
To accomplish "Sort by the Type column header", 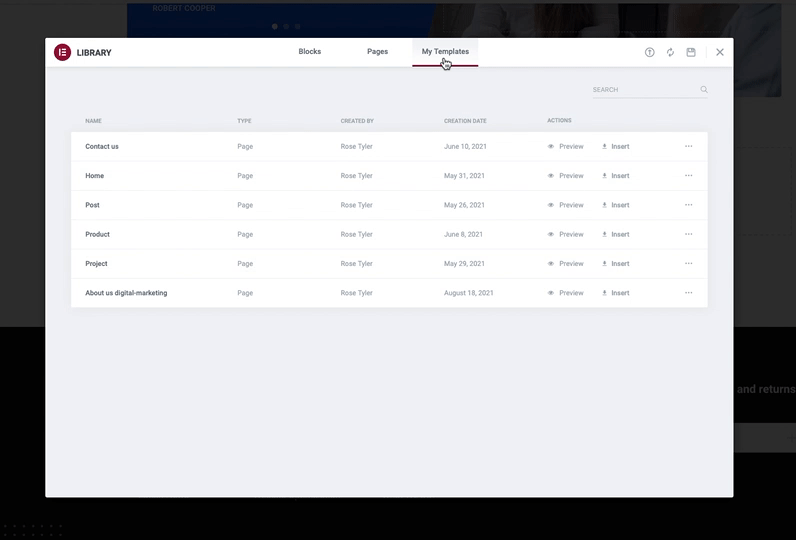I will 244,121.
